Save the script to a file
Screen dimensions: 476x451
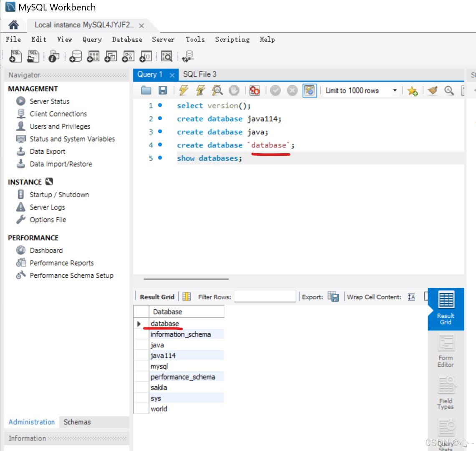tap(163, 90)
